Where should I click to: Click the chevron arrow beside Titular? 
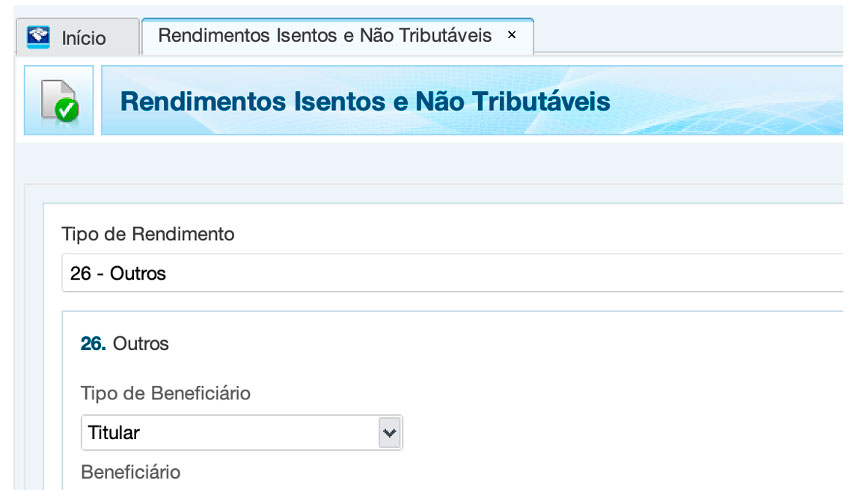tap(389, 433)
